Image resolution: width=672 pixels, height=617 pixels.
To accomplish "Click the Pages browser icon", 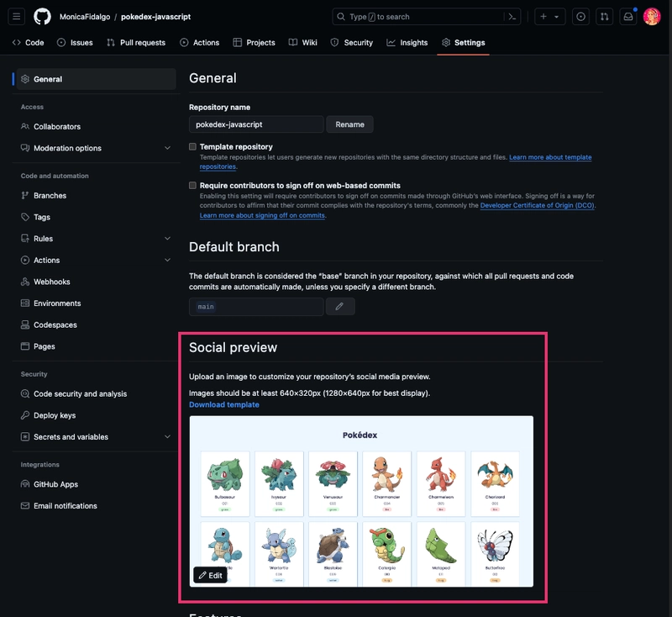I will pos(25,346).
